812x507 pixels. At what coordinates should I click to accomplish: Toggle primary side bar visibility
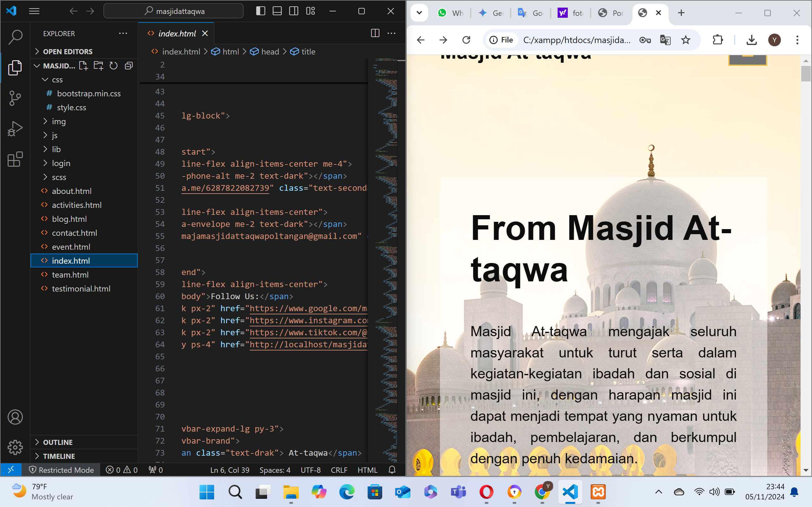coord(261,11)
